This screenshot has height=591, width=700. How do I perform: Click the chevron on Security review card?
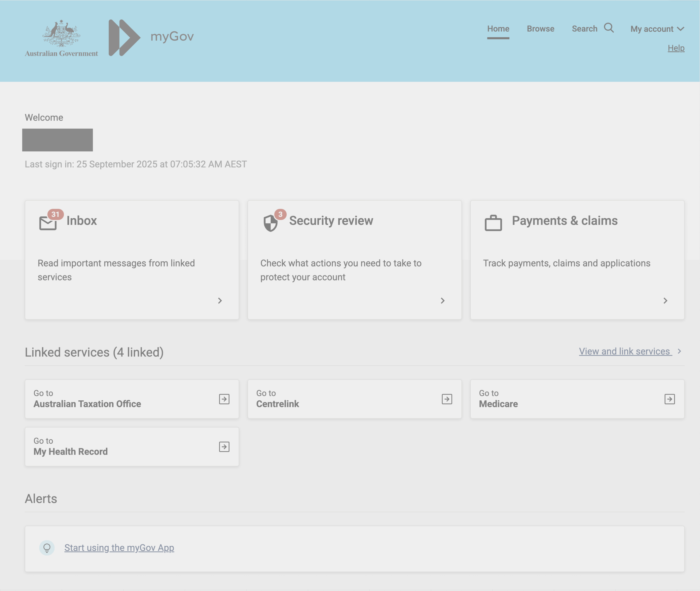pos(443,300)
